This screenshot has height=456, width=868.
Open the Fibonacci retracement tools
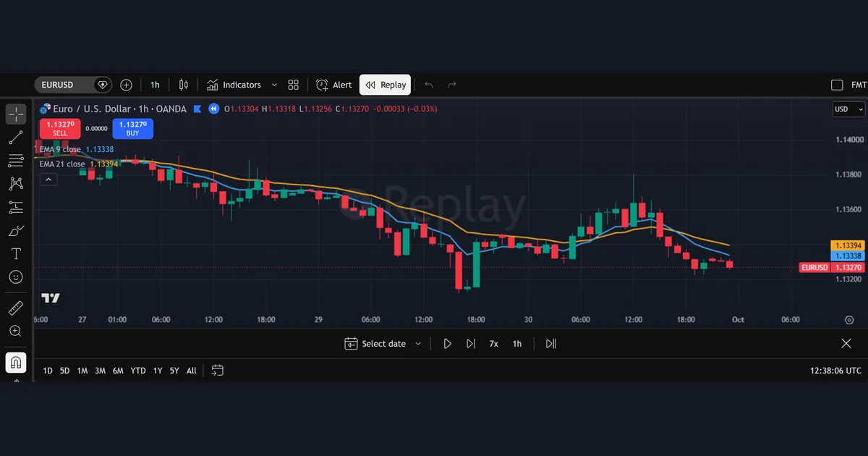click(16, 161)
